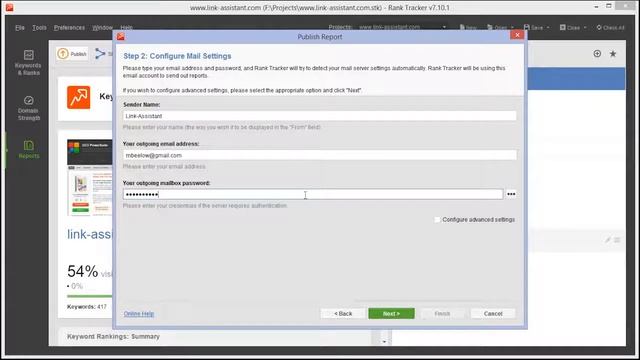Open the Online Help link

pyautogui.click(x=139, y=314)
